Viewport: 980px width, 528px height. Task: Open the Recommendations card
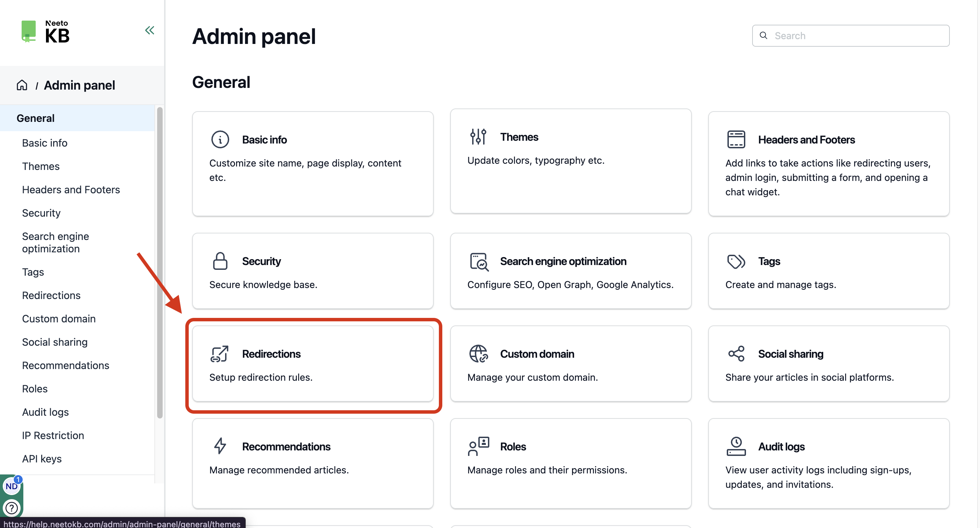pyautogui.click(x=313, y=463)
